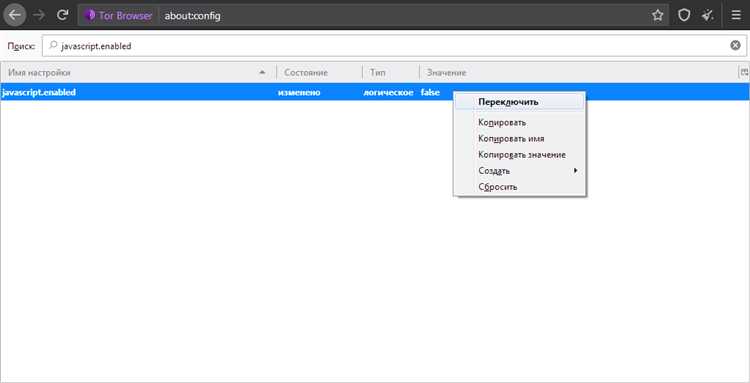The image size is (750, 383).
Task: Clear the search field with X icon
Action: tap(735, 45)
